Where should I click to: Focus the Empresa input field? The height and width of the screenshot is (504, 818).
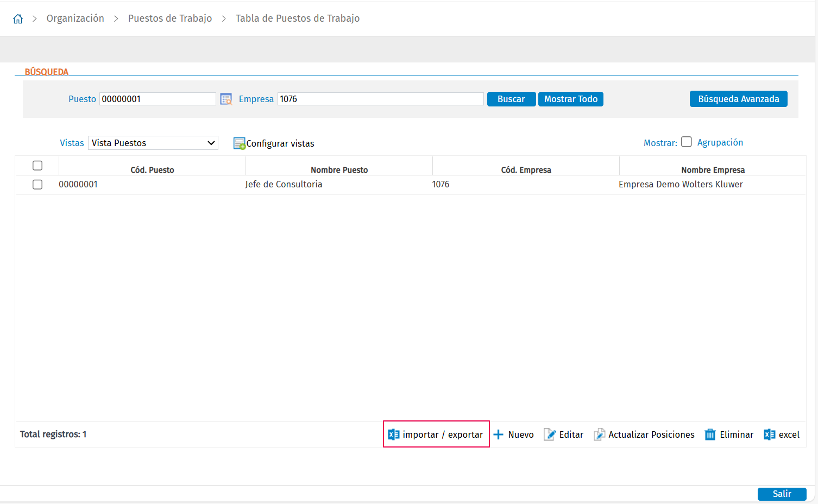(381, 99)
